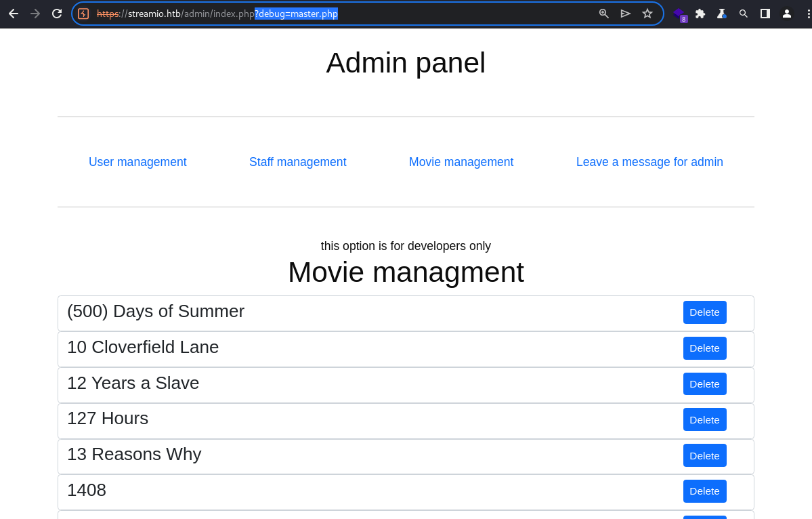Click the flask experiments icon

721,14
